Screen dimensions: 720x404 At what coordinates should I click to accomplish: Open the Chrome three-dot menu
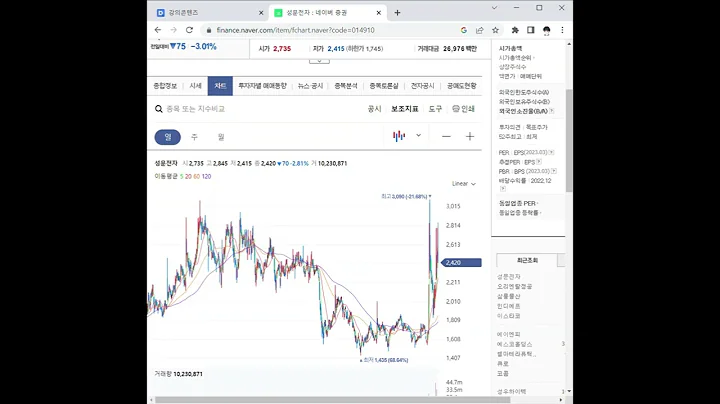(562, 30)
